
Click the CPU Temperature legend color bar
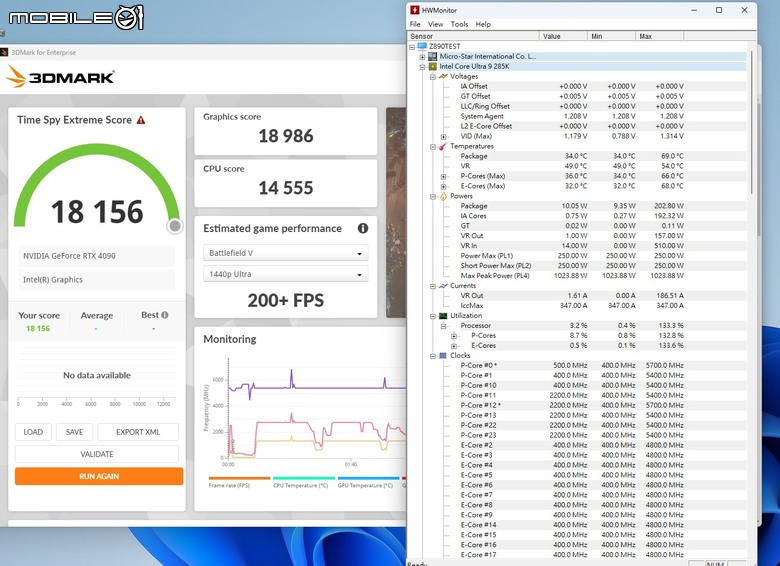[x=304, y=478]
